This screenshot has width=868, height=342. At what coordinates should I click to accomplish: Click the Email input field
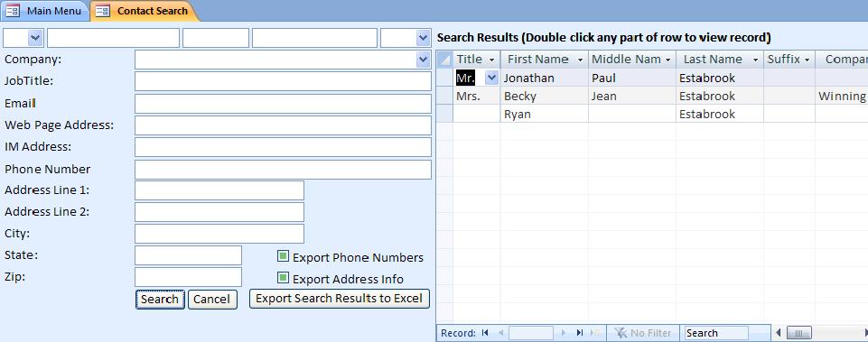click(x=283, y=104)
